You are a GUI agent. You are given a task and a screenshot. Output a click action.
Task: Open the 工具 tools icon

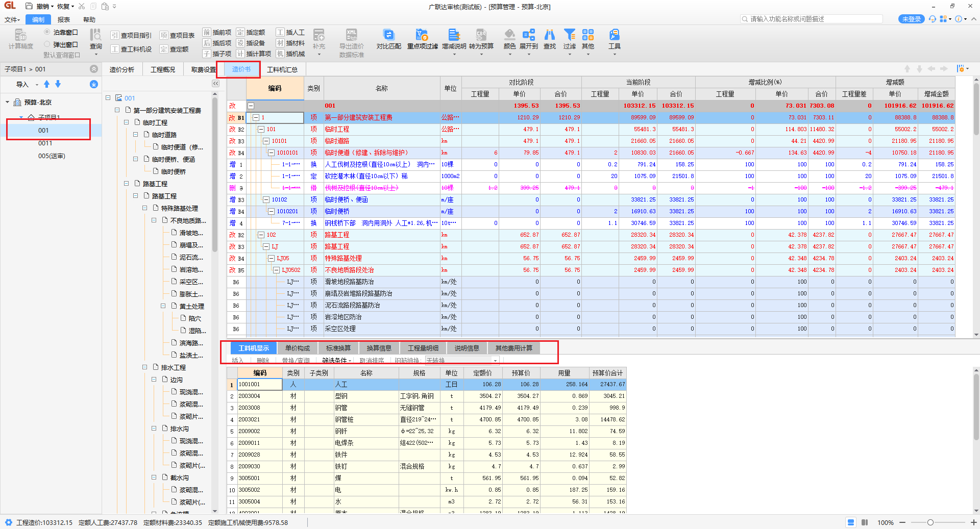615,35
